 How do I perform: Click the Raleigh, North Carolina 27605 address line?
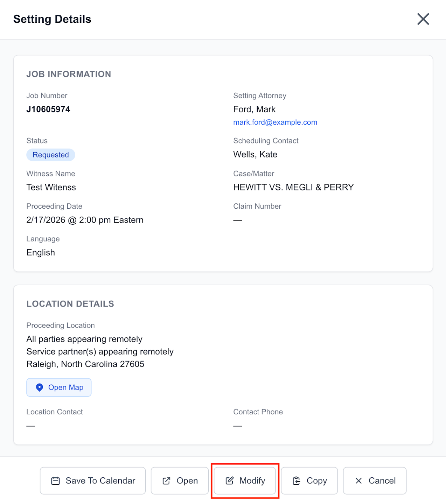85,364
